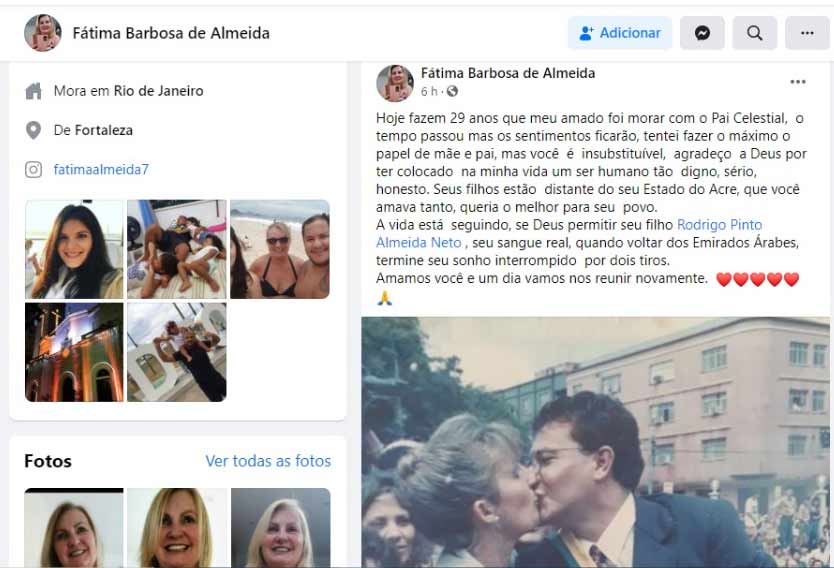Screen dimensions: 834x568
Task: Open the kissing couple post photo
Action: click(595, 442)
